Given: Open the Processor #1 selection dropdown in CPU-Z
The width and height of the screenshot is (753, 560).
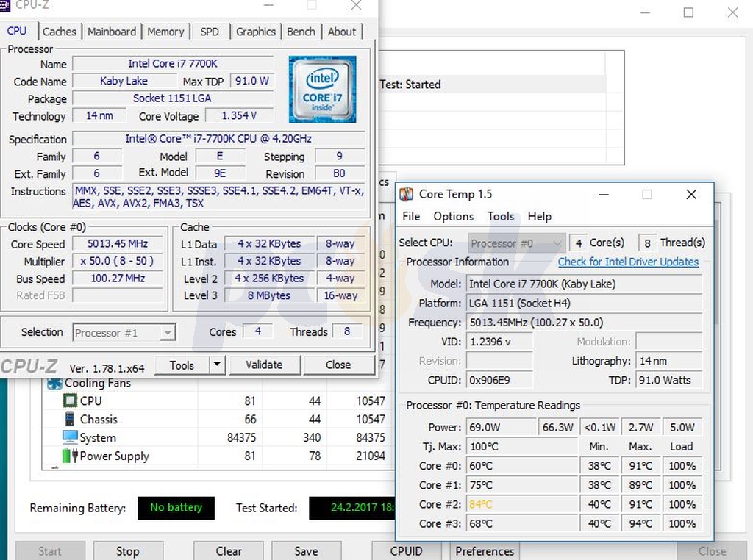Looking at the screenshot, I should [124, 332].
